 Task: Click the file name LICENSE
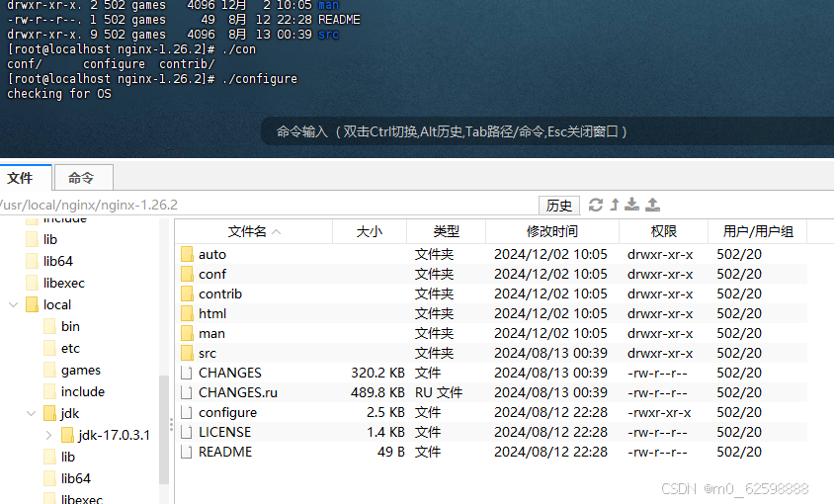(224, 432)
